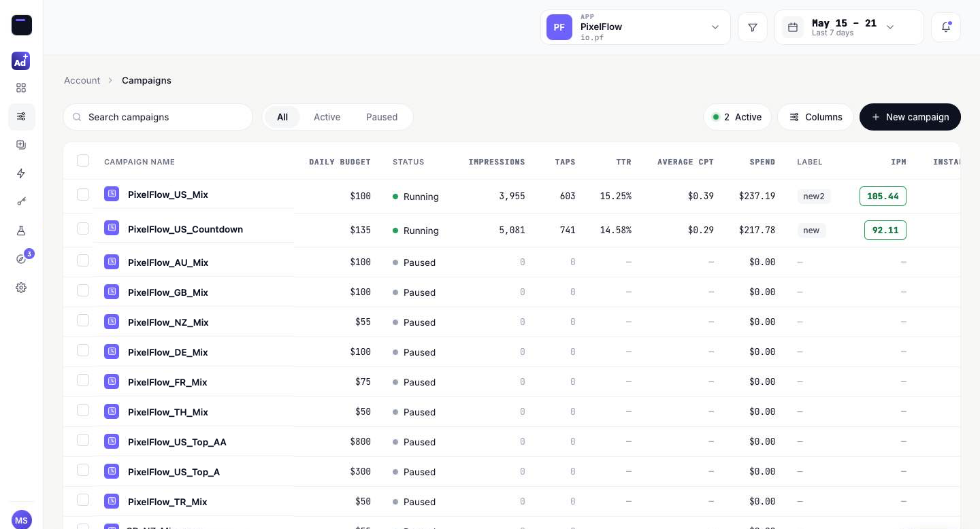This screenshot has width=980, height=529.
Task: Click the PixelFlow_FR_Mix campaign icon
Action: tap(112, 381)
